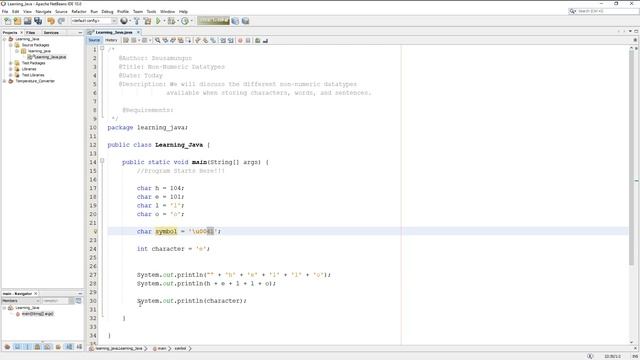Select Learning_Java.java file in Projects tree
The height and width of the screenshot is (360, 640).
[x=50, y=57]
